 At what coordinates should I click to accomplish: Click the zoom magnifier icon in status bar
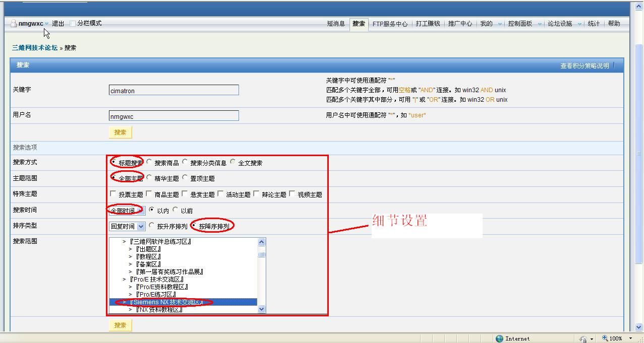pos(605,338)
